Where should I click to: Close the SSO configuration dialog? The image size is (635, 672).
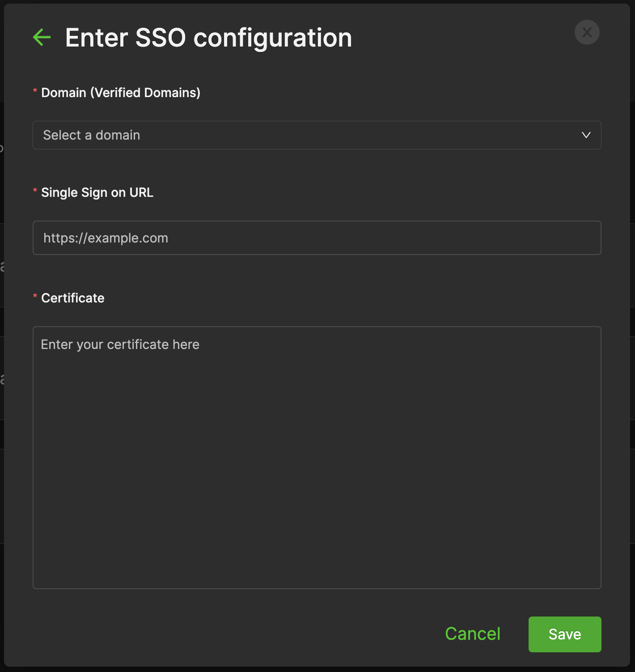click(587, 32)
